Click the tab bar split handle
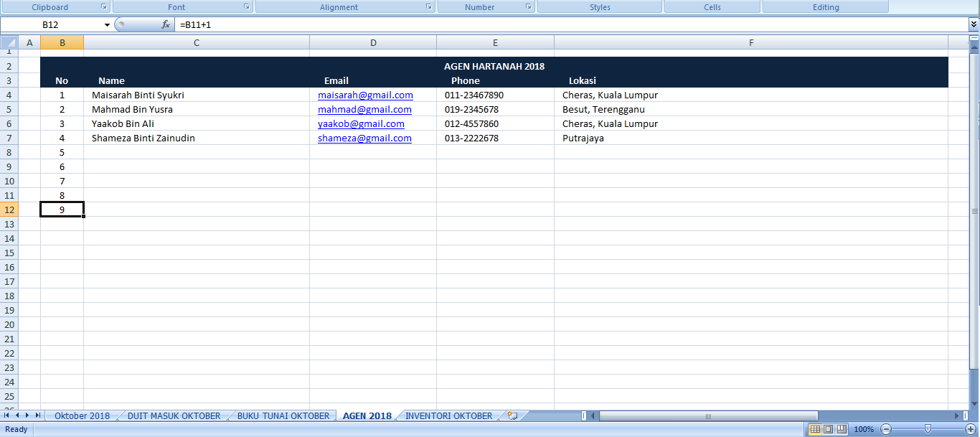Viewport: 980px width, 437px height. (x=583, y=415)
